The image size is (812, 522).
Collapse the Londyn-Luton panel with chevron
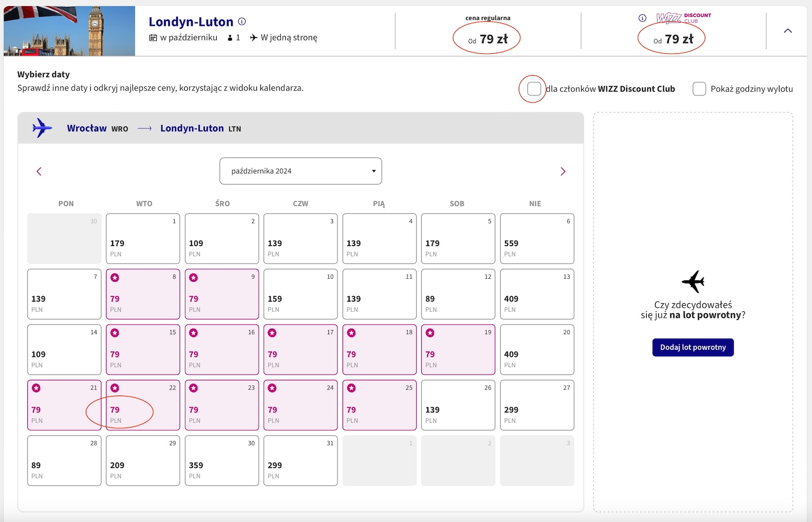788,31
